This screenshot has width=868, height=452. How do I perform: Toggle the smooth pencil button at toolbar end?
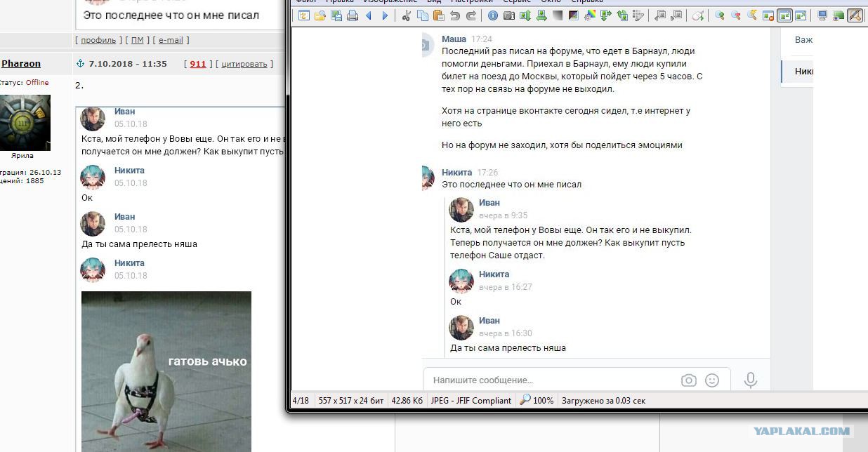855,15
